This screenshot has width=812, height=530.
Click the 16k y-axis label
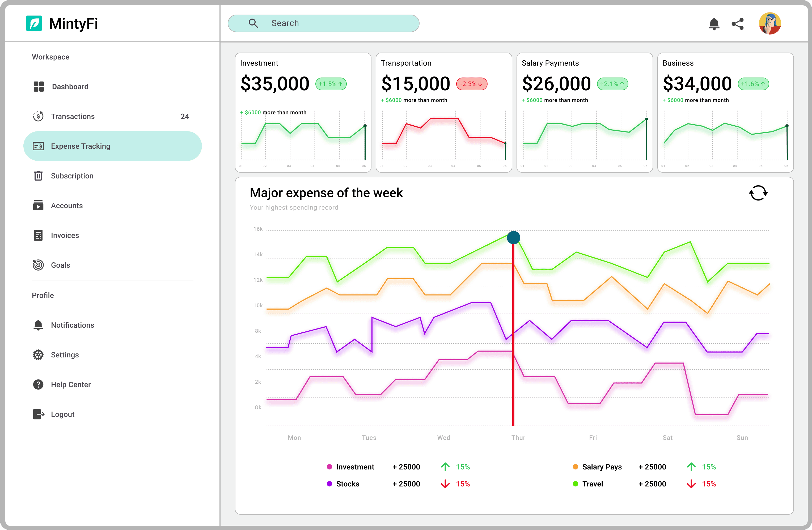pyautogui.click(x=258, y=229)
